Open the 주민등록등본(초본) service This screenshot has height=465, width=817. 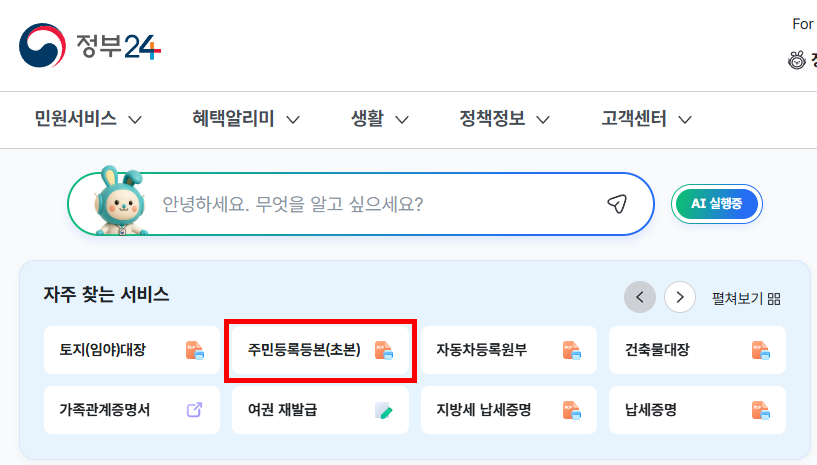[x=320, y=350]
